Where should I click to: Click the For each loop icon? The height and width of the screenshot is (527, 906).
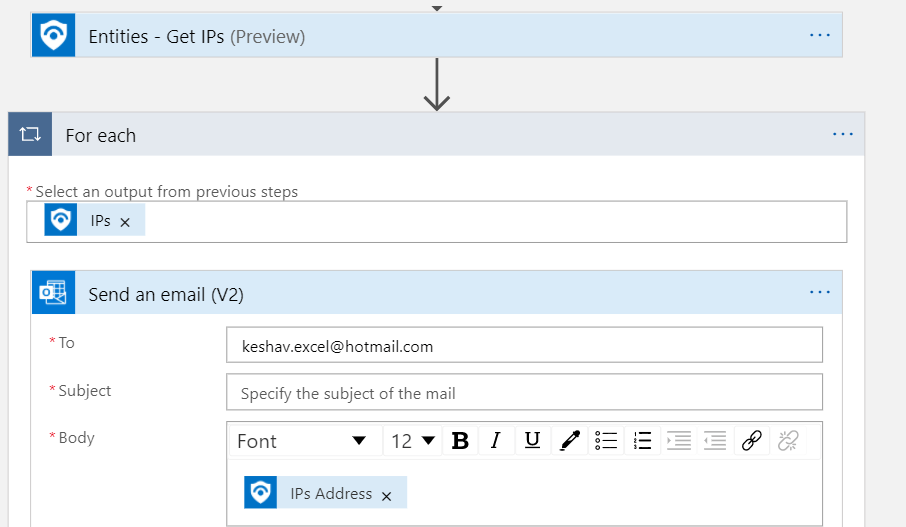pyautogui.click(x=29, y=135)
